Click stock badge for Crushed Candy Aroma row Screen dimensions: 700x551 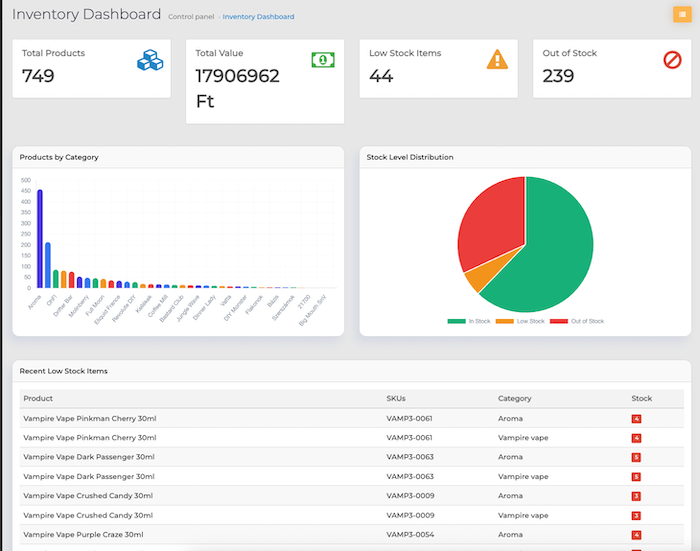(636, 496)
